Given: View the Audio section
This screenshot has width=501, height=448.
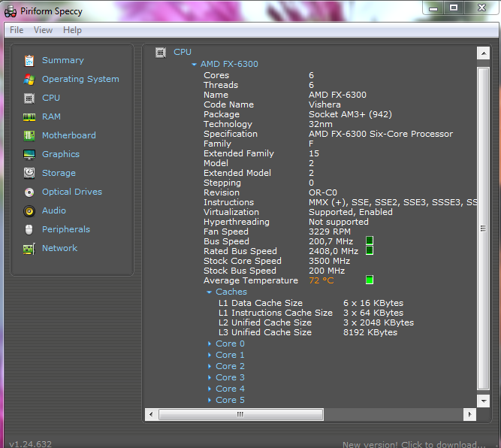Looking at the screenshot, I should tap(54, 210).
